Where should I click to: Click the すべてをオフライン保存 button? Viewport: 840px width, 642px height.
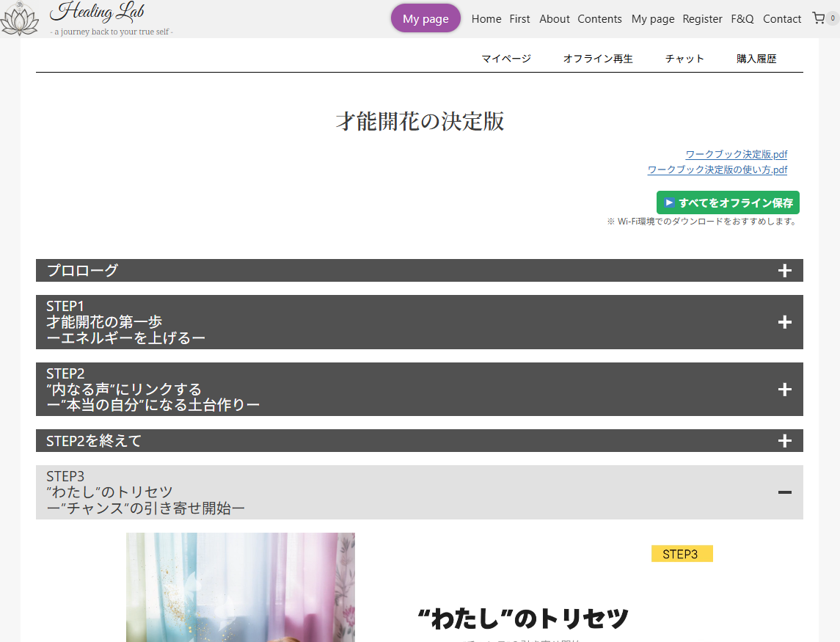point(728,203)
